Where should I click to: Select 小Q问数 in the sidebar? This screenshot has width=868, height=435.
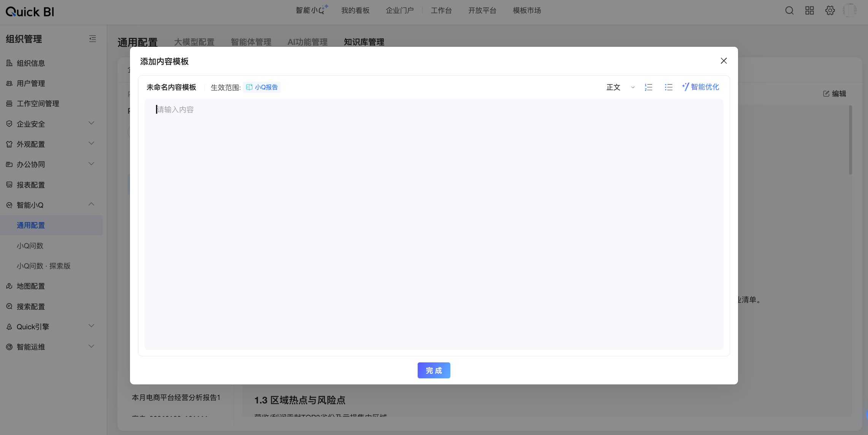click(30, 246)
